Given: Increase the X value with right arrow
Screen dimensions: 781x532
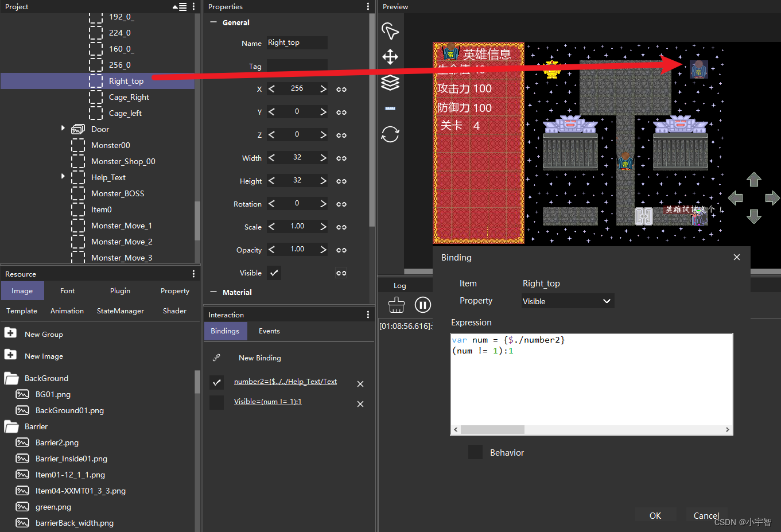Looking at the screenshot, I should [323, 89].
